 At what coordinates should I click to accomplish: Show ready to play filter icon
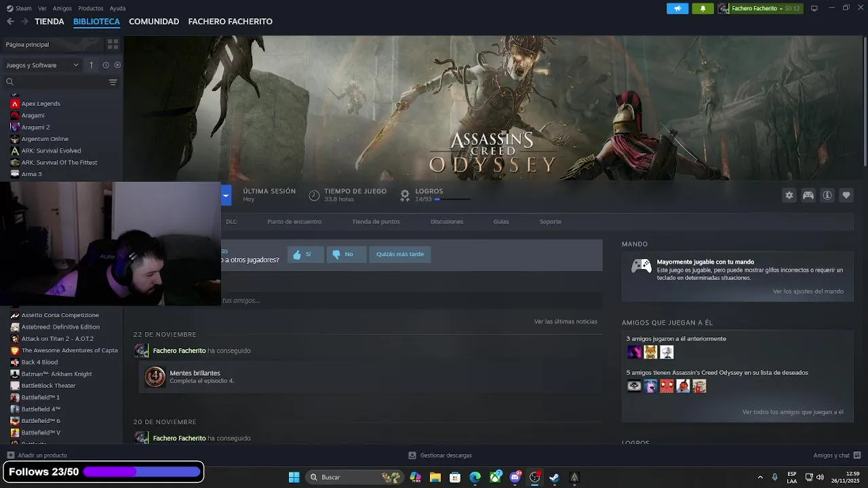point(117,65)
